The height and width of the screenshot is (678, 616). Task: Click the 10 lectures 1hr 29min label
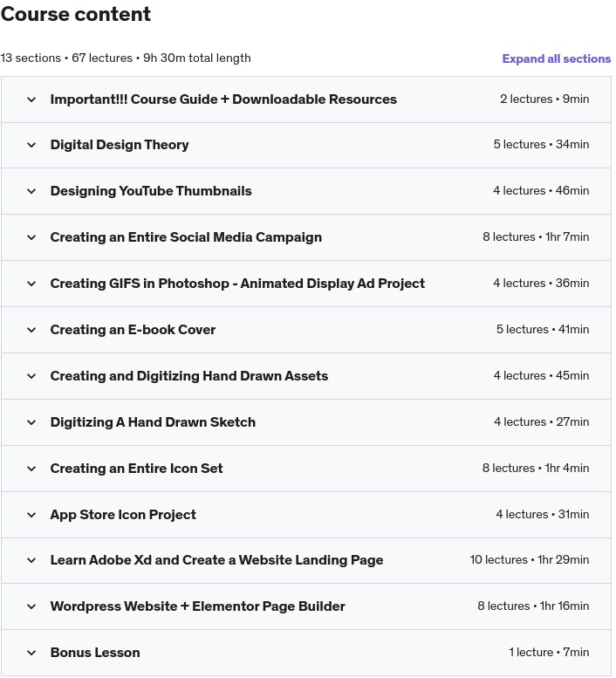529,560
